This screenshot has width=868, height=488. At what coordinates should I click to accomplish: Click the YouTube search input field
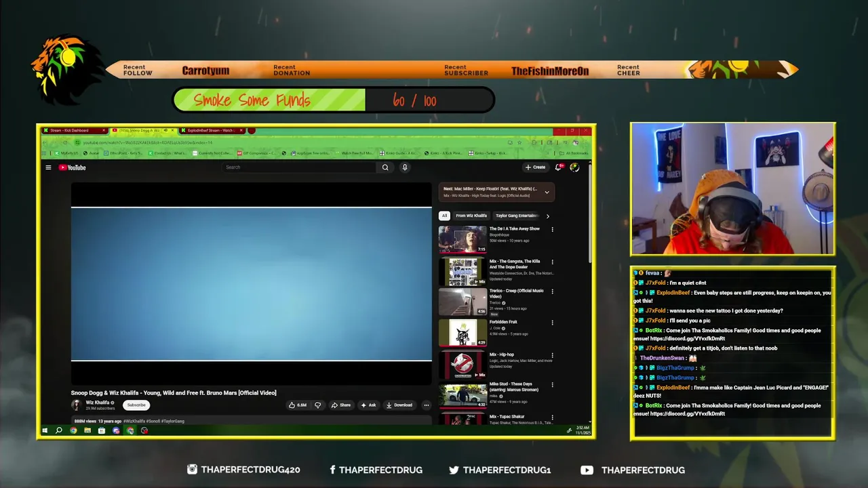tap(298, 167)
